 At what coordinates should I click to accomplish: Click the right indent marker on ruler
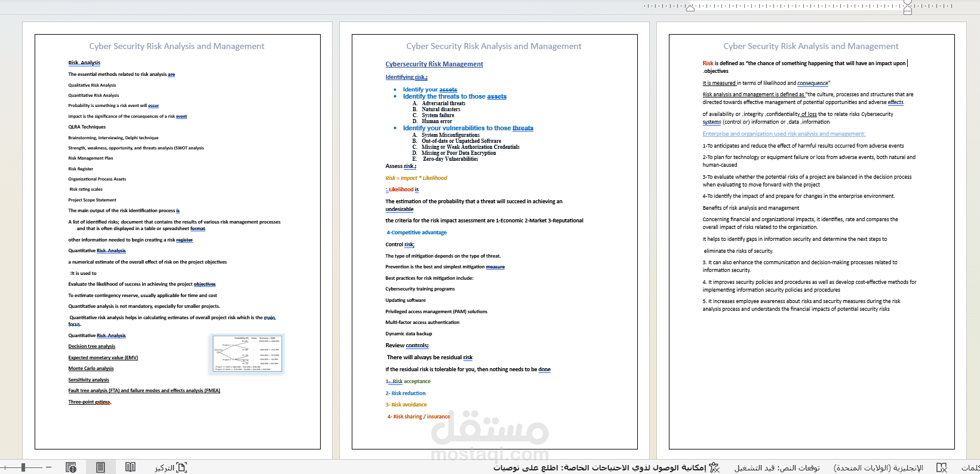(x=690, y=9)
